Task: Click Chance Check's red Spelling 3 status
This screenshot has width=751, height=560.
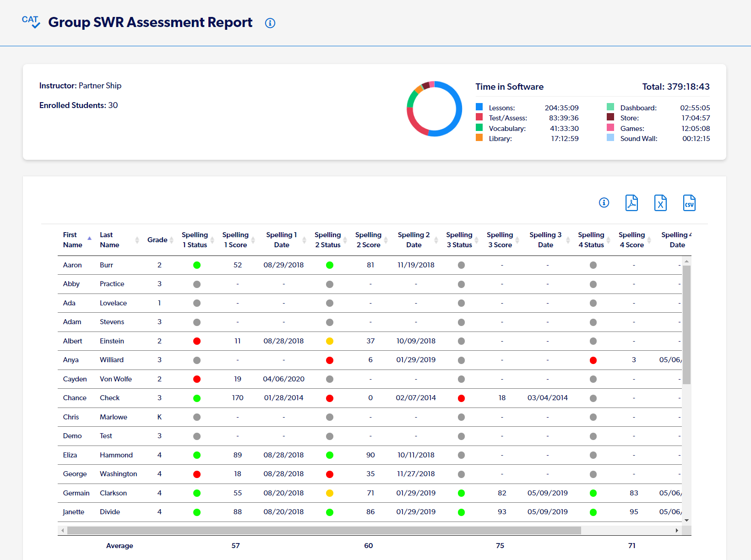Action: (x=461, y=398)
